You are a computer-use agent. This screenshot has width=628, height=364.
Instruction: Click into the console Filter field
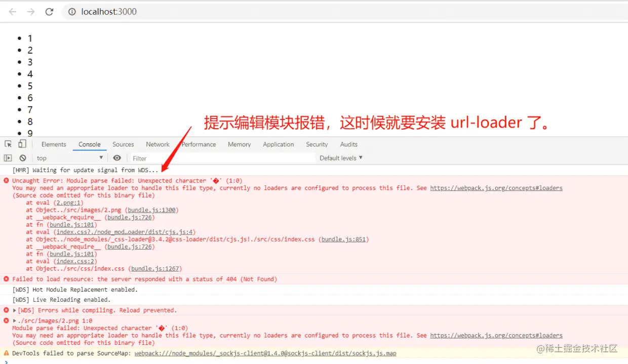(223, 158)
